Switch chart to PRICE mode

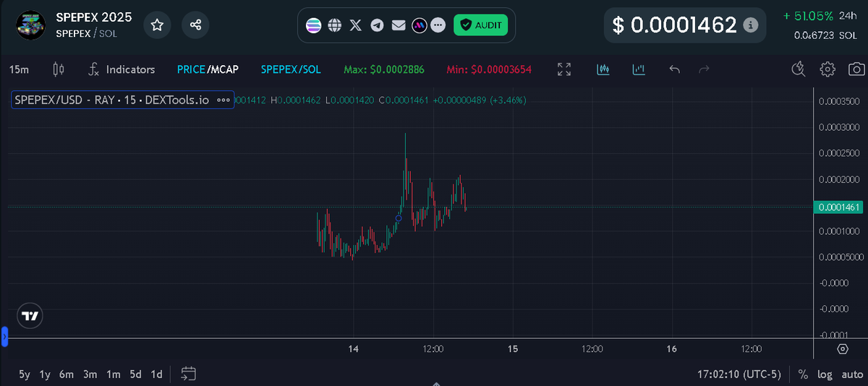coord(191,69)
